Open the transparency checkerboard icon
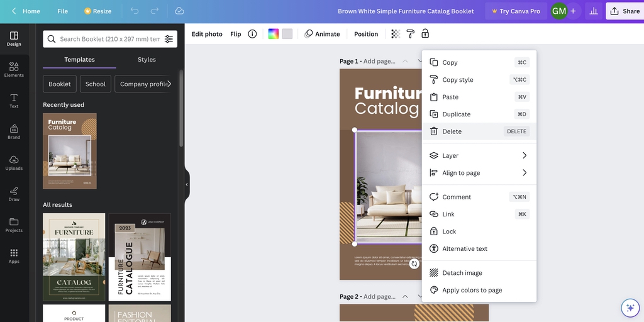 [x=396, y=34]
